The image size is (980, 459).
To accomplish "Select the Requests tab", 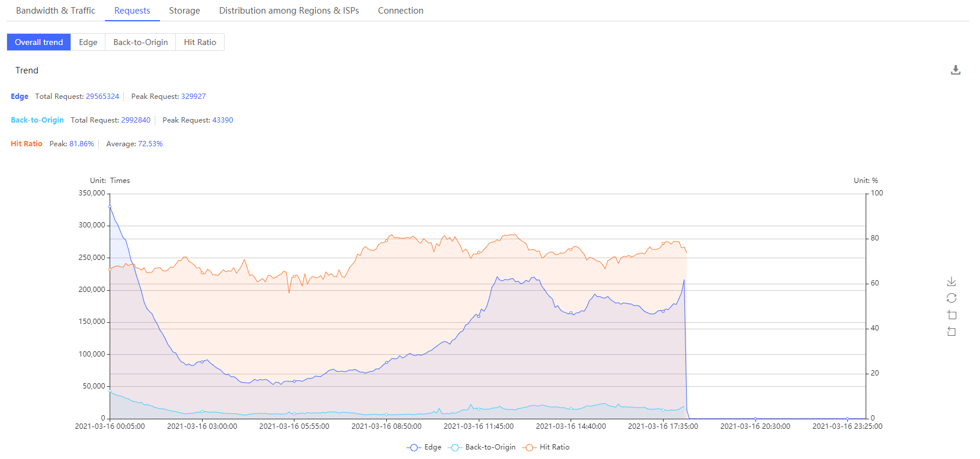I will 132,11.
